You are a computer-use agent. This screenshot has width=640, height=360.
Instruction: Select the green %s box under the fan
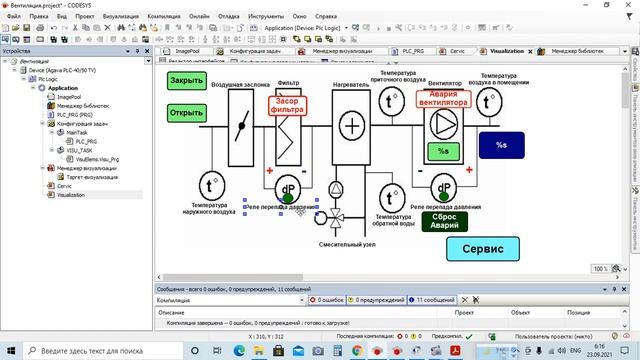click(443, 151)
